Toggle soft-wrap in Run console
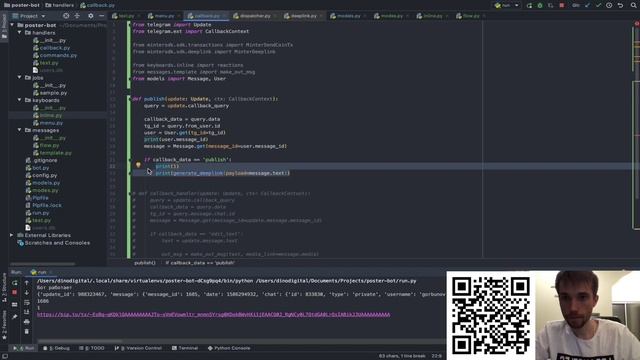640x360 pixels. click(27, 302)
